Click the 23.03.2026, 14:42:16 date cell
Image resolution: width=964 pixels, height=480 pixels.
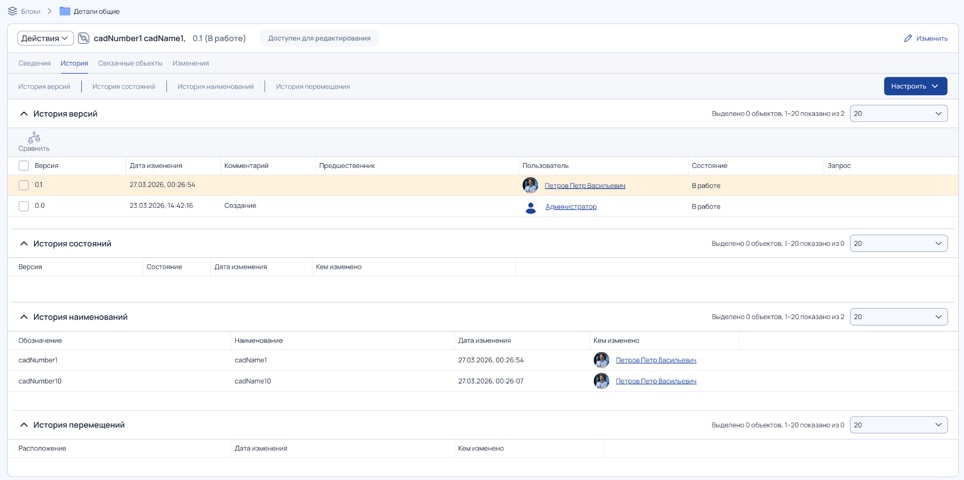point(162,206)
